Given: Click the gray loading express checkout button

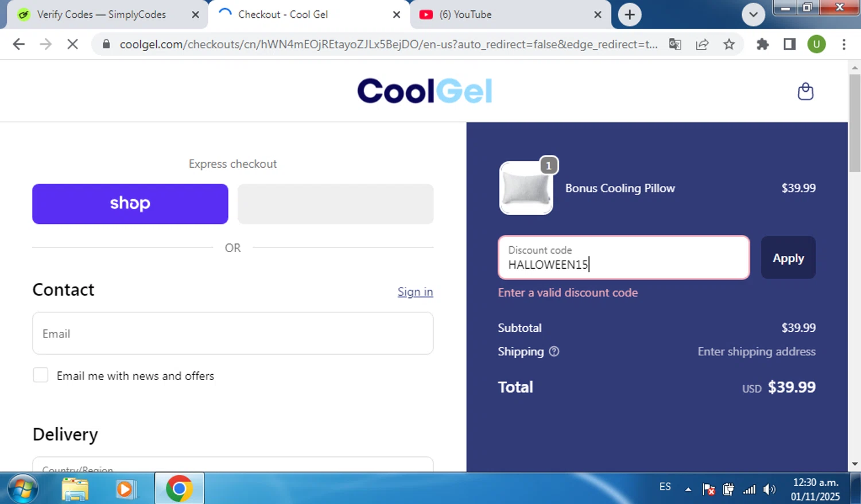Looking at the screenshot, I should click(335, 204).
